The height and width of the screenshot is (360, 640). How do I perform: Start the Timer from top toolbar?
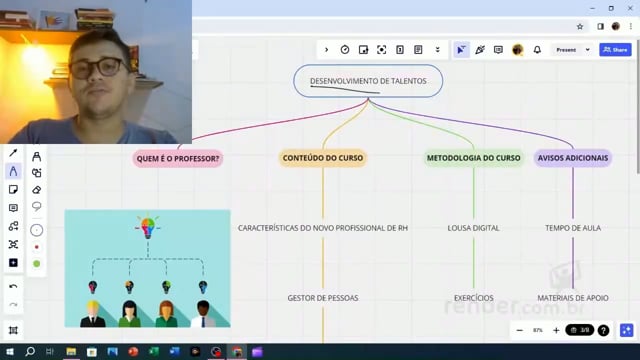click(345, 50)
